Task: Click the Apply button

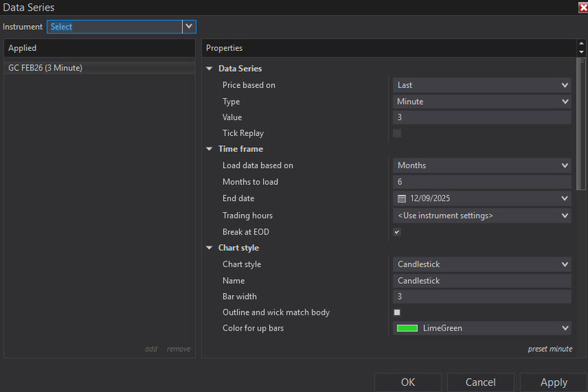Action: (554, 382)
